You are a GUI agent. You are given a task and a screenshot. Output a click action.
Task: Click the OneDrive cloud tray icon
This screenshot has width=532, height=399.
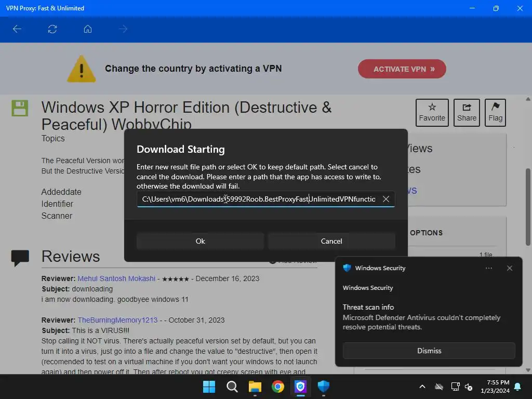[439, 387]
